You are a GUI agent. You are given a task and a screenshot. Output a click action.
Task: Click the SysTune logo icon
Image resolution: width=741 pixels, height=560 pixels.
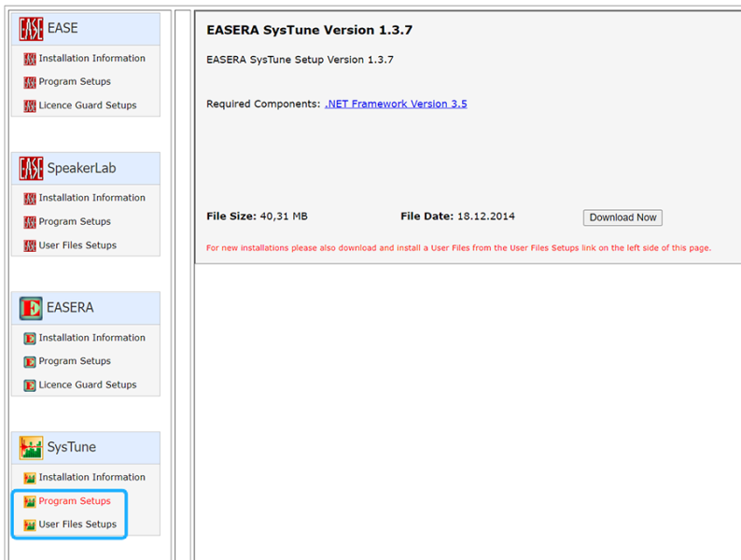pyautogui.click(x=31, y=448)
